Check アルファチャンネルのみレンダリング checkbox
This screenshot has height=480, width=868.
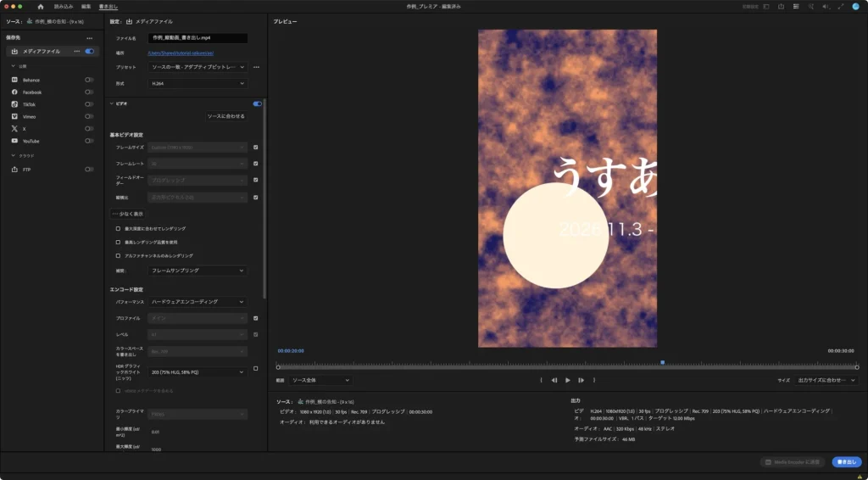[x=118, y=256]
